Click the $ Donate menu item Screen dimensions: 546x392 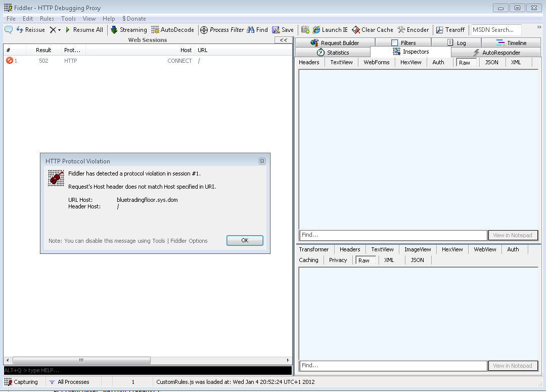[x=134, y=19]
